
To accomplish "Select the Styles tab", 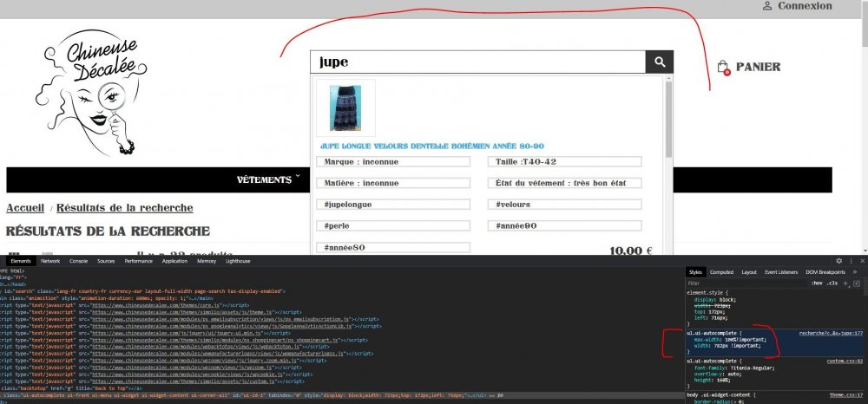I will point(695,272).
